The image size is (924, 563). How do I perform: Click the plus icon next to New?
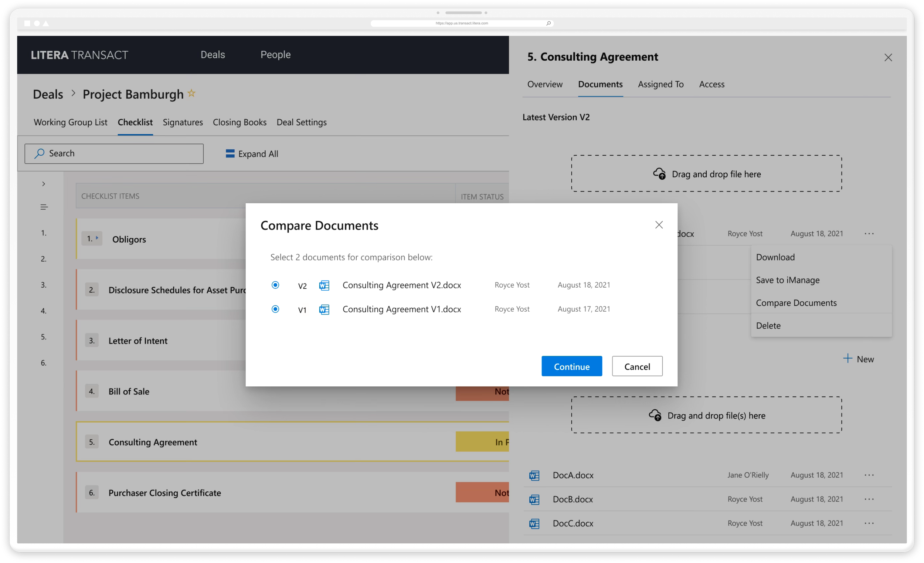pos(847,359)
